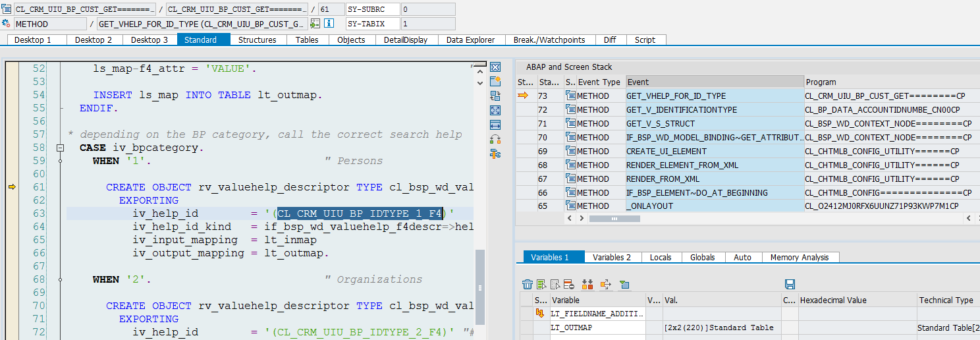Click the trash icon in Variables toolbar
Screen dimensions: 980x340
pyautogui.click(x=528, y=284)
